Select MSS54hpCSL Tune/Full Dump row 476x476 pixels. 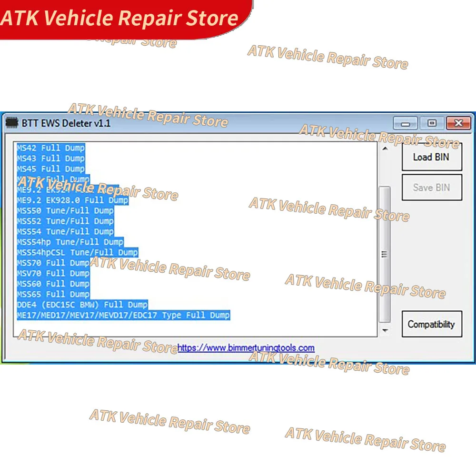(78, 252)
